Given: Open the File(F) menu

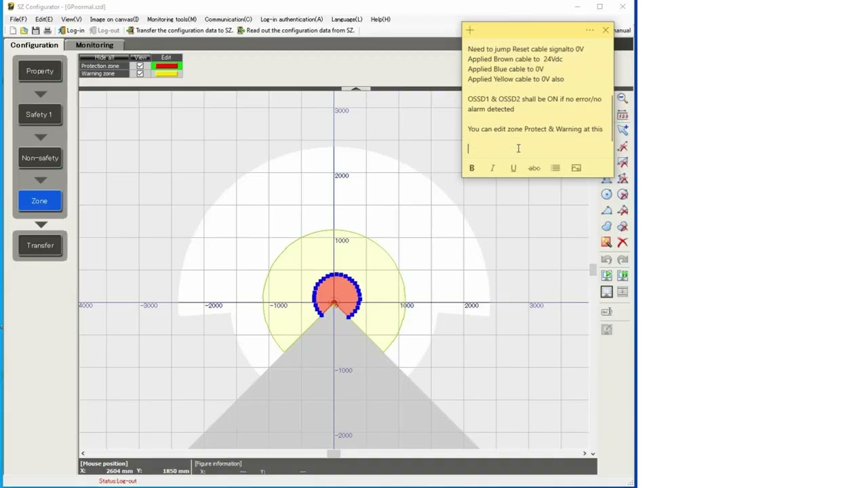Looking at the screenshot, I should click(18, 19).
